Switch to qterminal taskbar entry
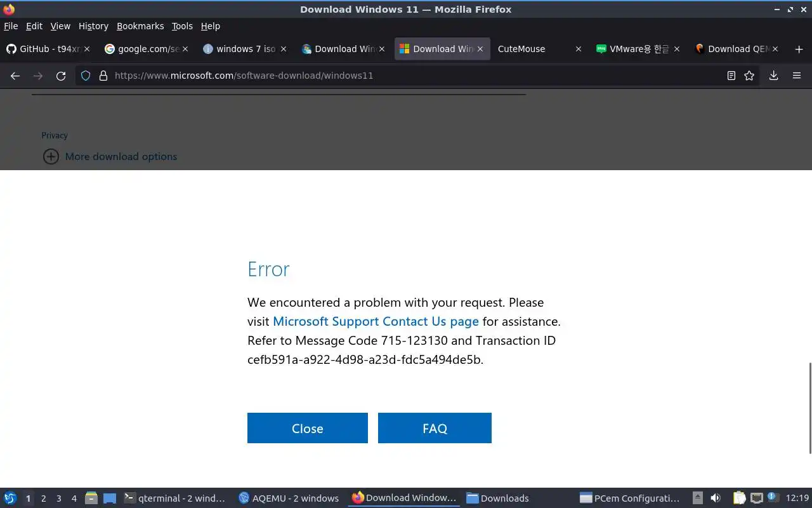The width and height of the screenshot is (812, 508). pos(175,498)
